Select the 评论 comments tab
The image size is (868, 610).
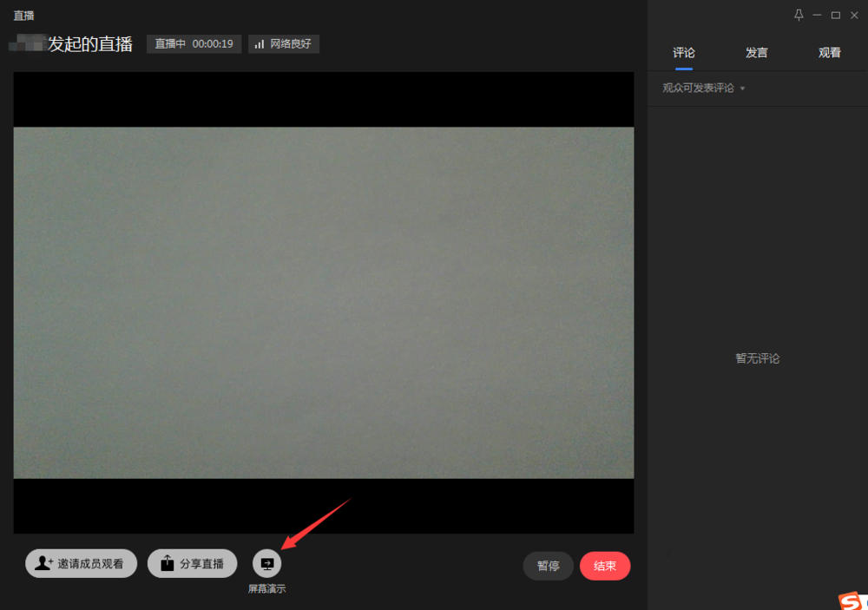pos(684,52)
